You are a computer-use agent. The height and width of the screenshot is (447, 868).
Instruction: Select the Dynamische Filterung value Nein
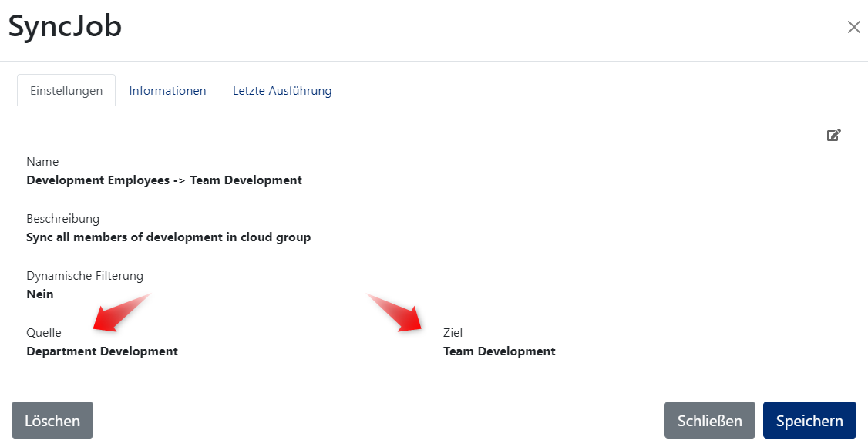[x=39, y=294]
